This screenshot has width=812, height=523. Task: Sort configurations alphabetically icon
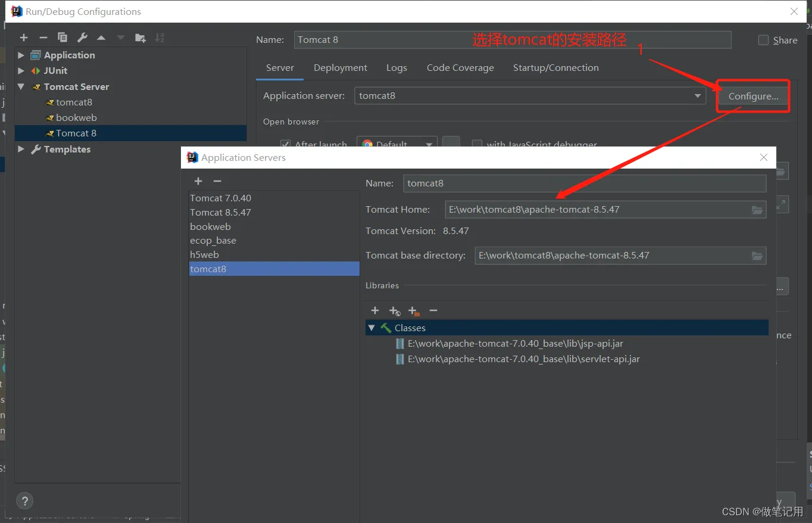pos(160,38)
